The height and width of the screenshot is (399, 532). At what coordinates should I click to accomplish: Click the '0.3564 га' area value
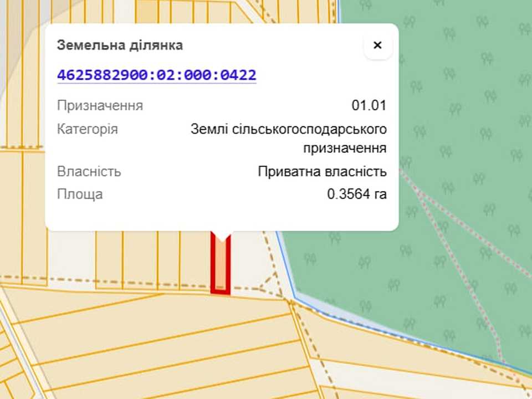pos(357,194)
